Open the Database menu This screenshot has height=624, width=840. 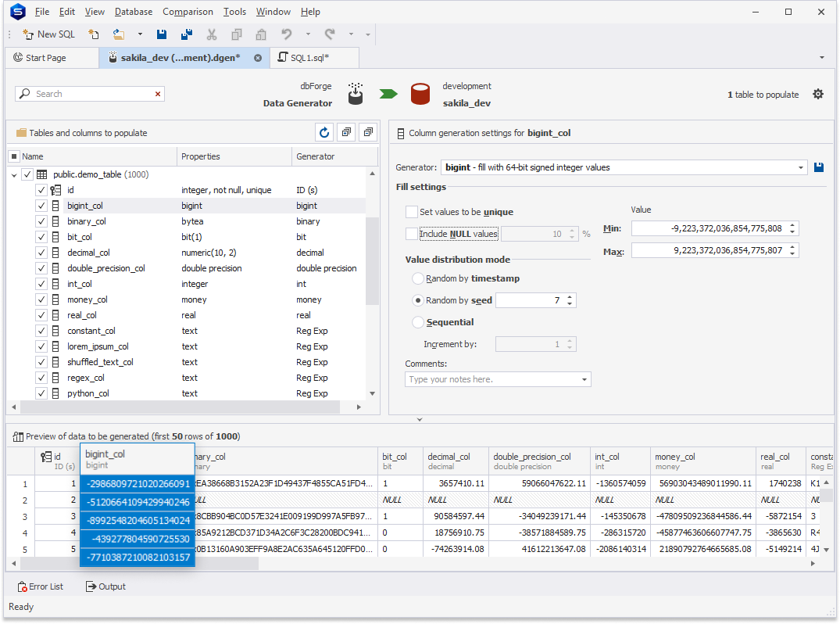134,12
